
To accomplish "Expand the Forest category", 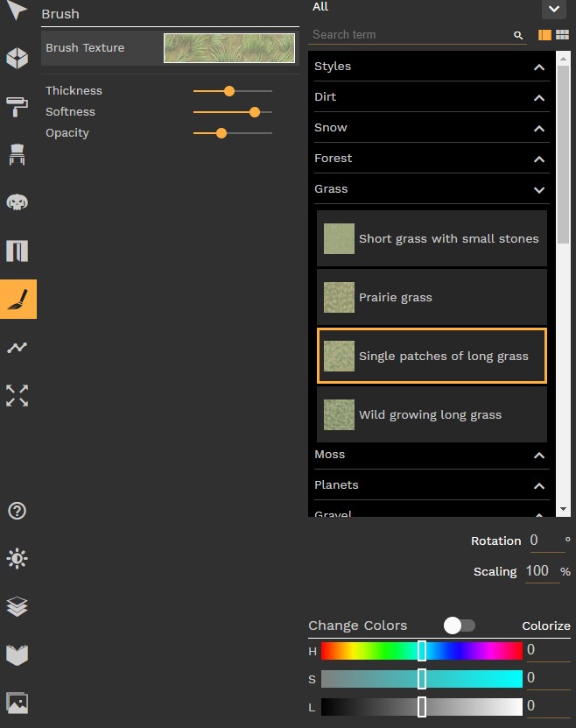I will pyautogui.click(x=538, y=159).
